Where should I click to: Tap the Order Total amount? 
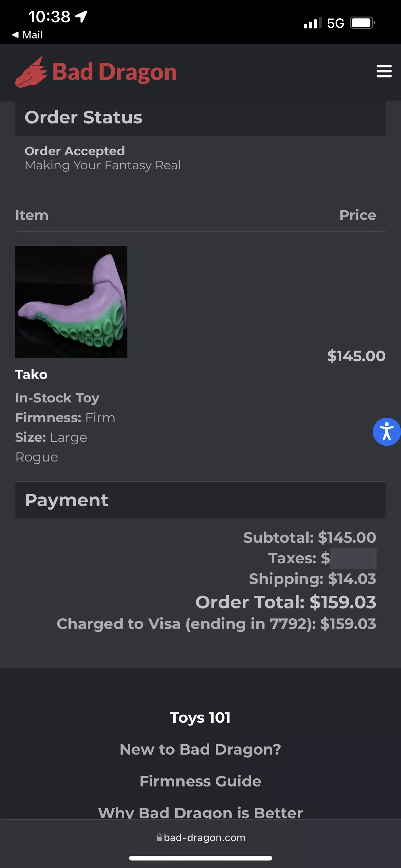(342, 602)
